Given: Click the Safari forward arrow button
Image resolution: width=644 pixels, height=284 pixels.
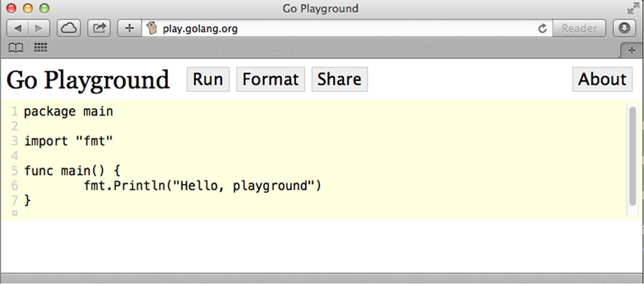Looking at the screenshot, I should coord(38,29).
